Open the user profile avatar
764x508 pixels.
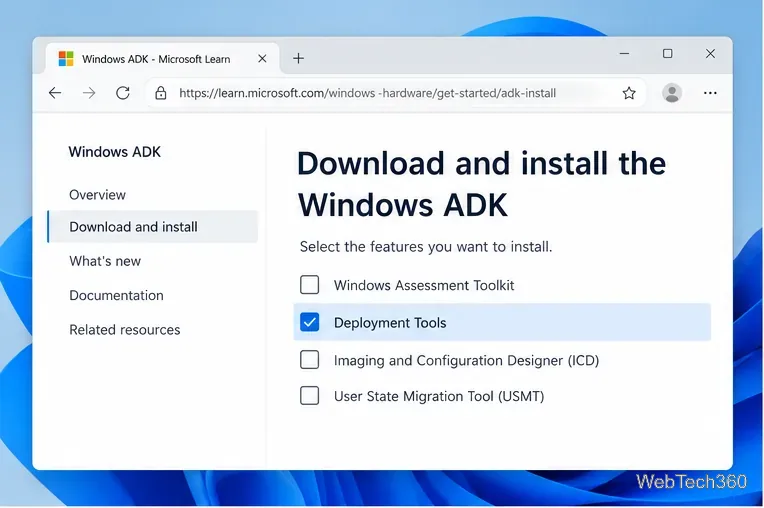tap(671, 93)
